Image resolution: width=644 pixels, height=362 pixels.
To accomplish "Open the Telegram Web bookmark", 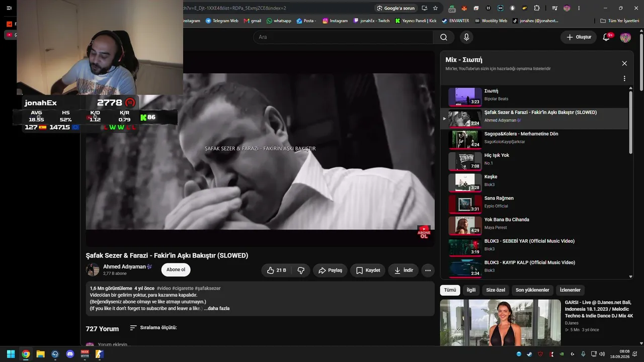I will point(222,21).
